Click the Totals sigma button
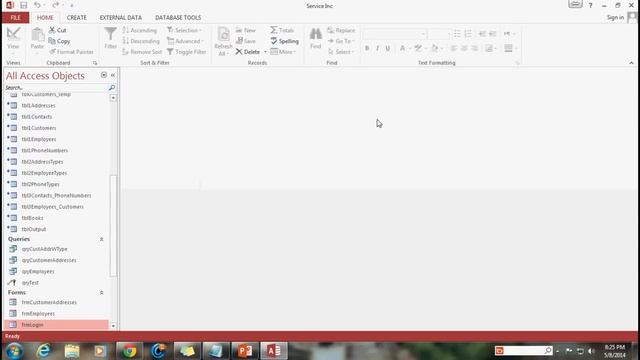 pos(282,30)
